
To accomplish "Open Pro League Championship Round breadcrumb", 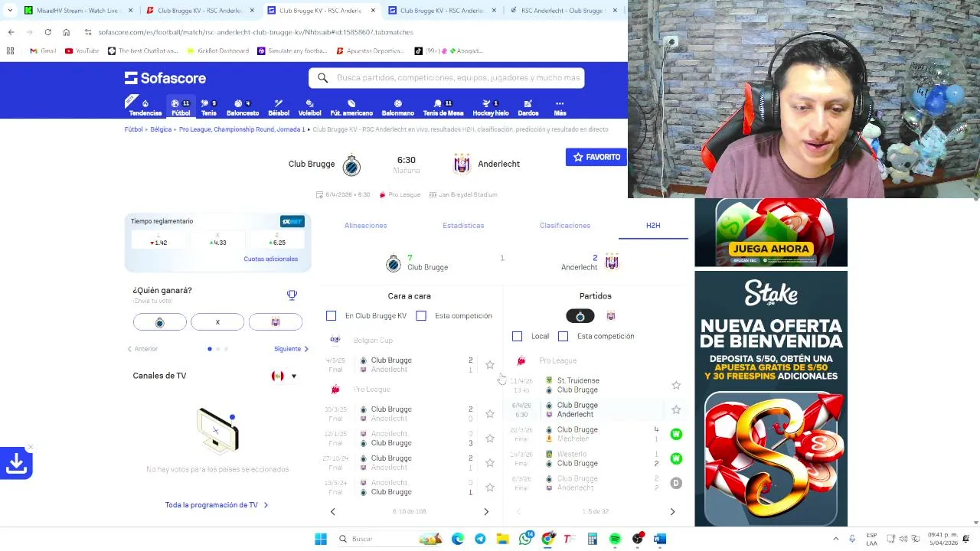I will (x=241, y=129).
